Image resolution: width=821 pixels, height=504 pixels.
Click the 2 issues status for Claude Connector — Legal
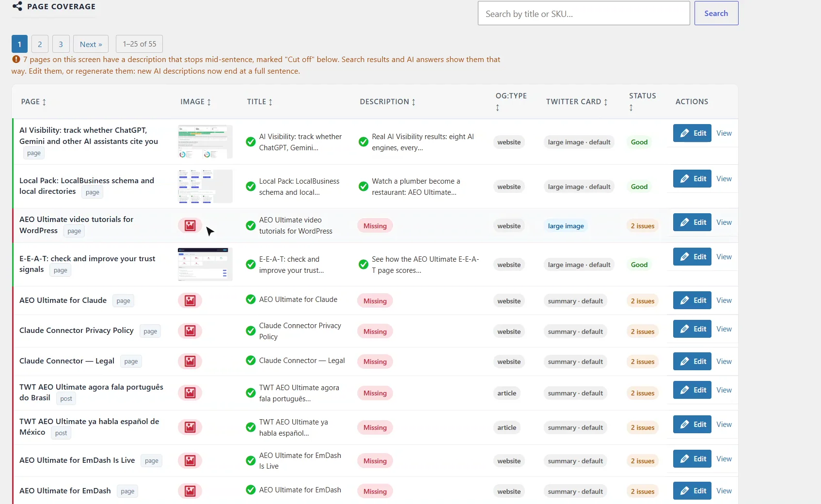point(643,362)
